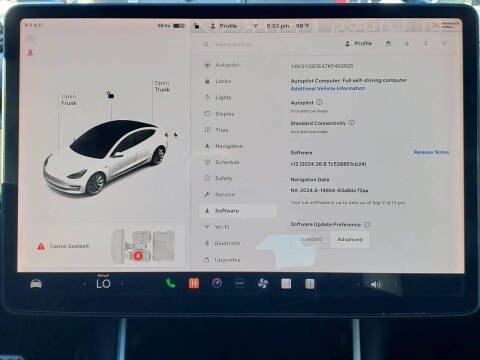Viewport: 480px width, 360px height.
Task: Open the orange media player app
Action: pos(194,283)
